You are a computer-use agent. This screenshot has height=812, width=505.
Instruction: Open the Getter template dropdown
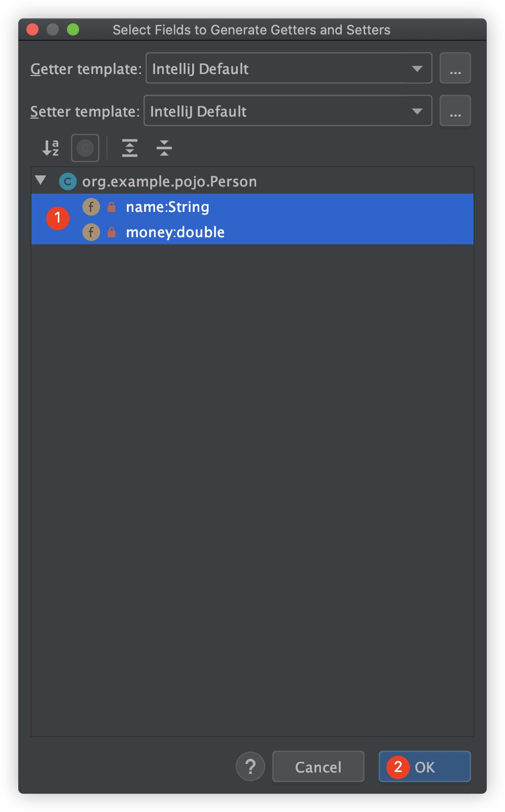288,68
